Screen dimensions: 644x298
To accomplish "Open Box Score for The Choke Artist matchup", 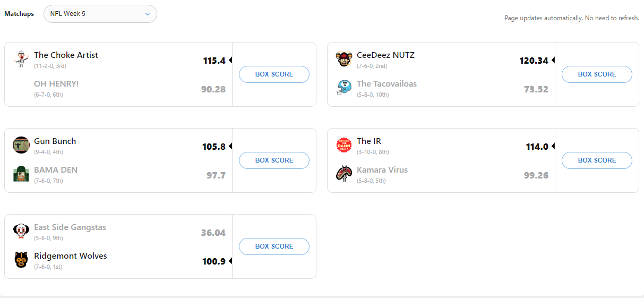I will [x=274, y=74].
